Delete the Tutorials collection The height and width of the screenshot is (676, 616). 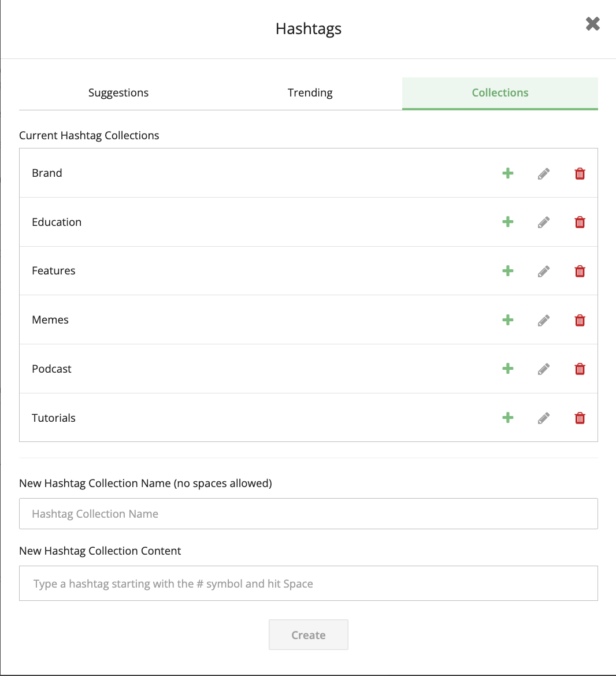[x=580, y=418]
